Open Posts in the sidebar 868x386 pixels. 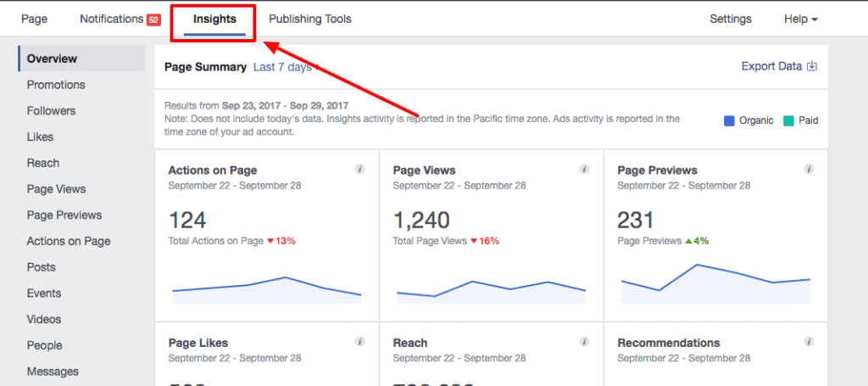tap(41, 267)
